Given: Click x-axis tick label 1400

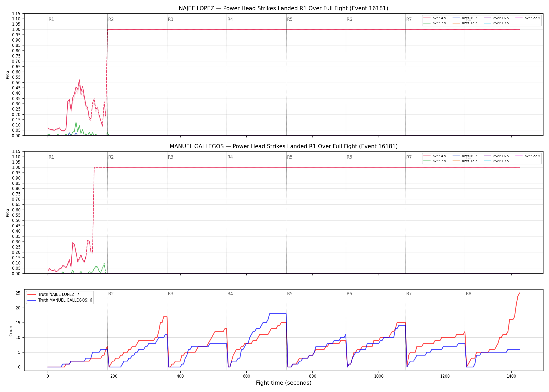Looking at the screenshot, I should coord(511,376).
